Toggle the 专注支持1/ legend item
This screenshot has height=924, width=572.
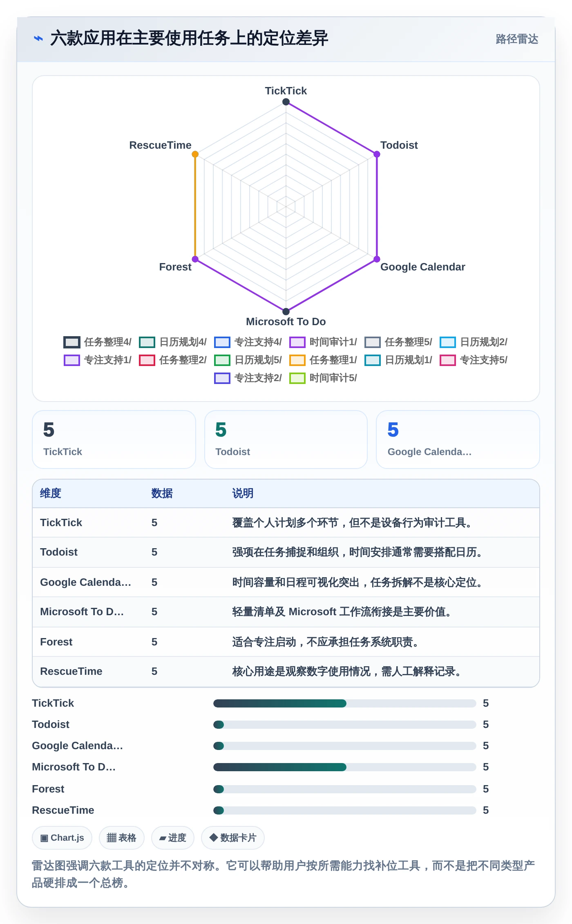click(98, 360)
